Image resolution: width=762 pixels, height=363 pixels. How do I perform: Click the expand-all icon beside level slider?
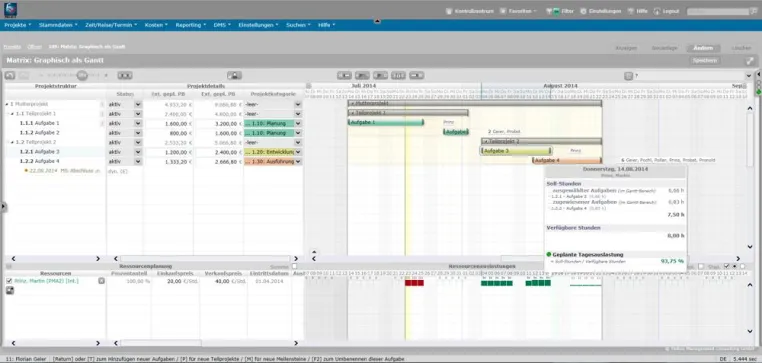125,75
